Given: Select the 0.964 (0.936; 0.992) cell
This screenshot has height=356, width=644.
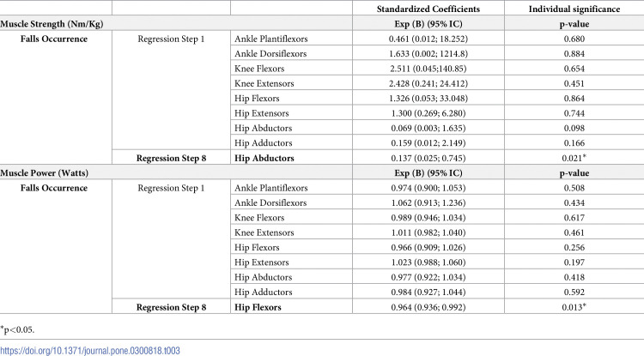Looking at the screenshot, I should point(428,307).
